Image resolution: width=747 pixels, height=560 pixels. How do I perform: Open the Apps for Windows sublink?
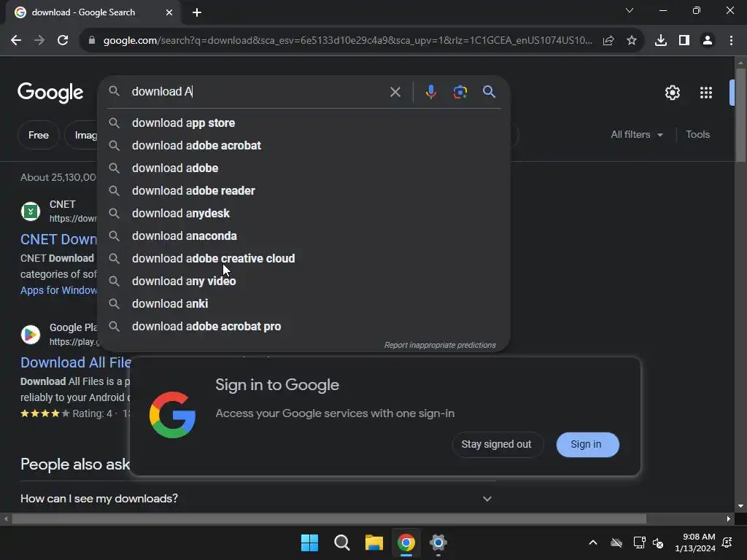click(58, 290)
